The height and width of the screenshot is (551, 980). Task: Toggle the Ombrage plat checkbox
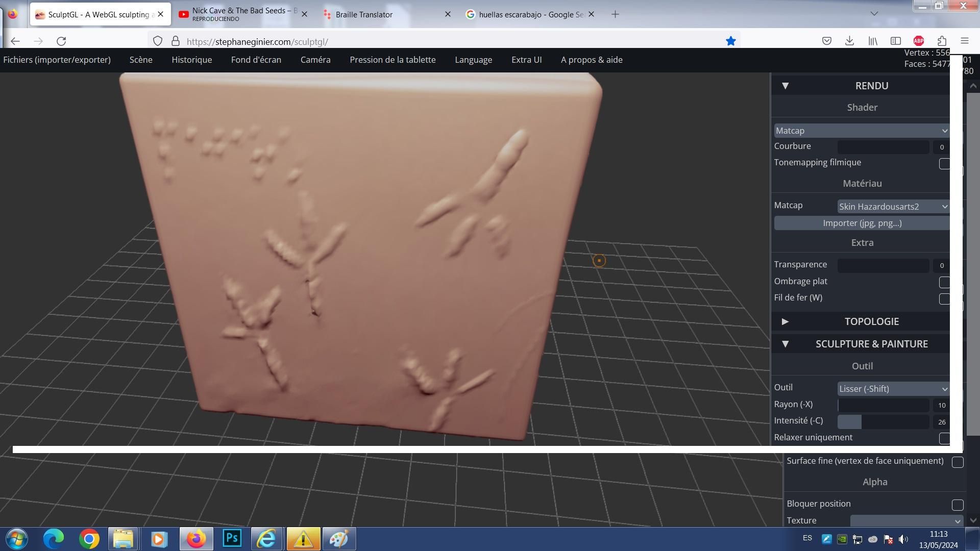point(944,282)
